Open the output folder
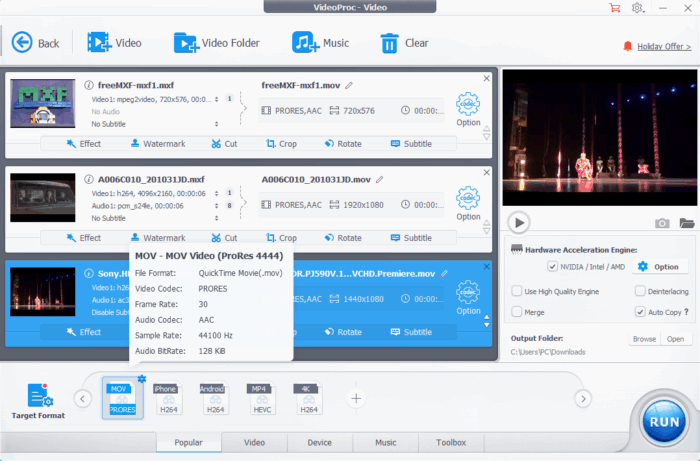Image resolution: width=700 pixels, height=461 pixels. pyautogui.click(x=675, y=339)
